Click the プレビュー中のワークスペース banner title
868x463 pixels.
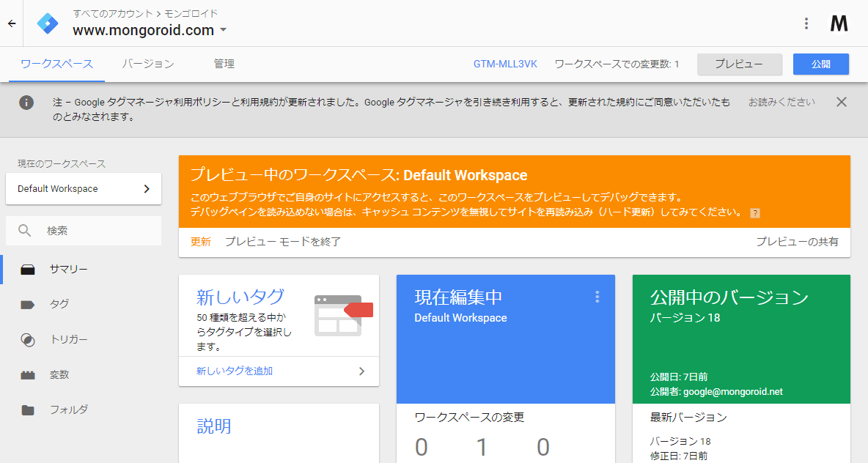[358, 175]
